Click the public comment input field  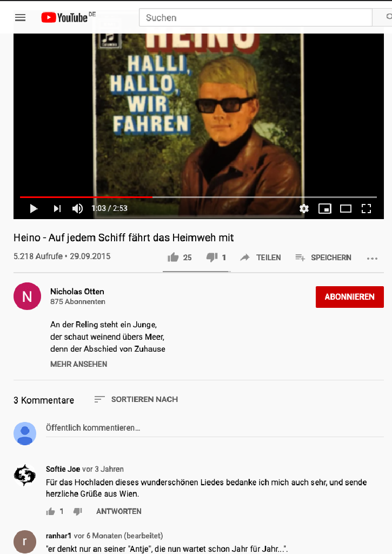215,428
